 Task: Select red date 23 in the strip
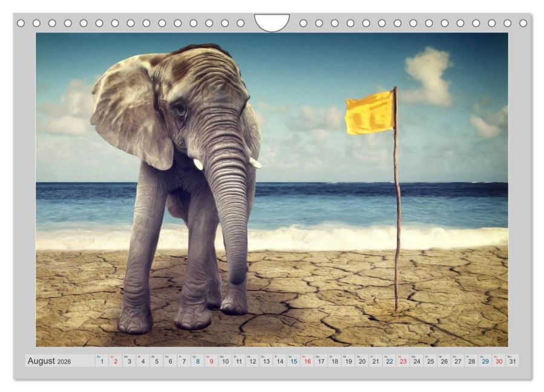click(403, 361)
